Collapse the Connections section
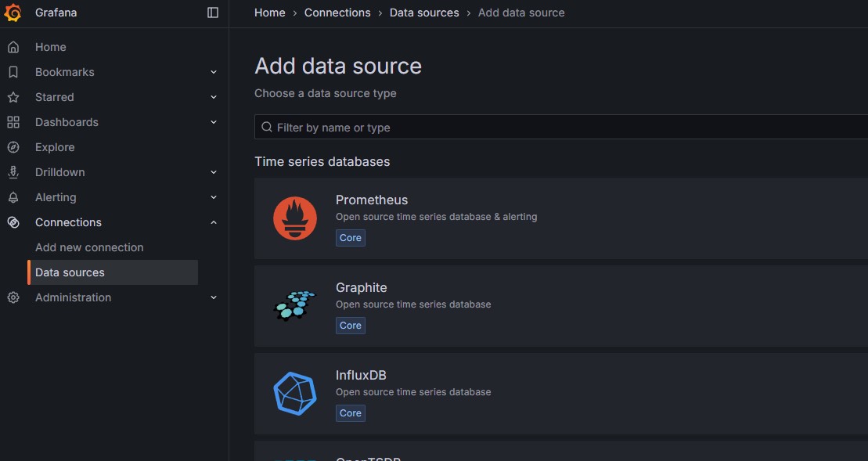Screen dimensions: 868x461 coord(213,221)
